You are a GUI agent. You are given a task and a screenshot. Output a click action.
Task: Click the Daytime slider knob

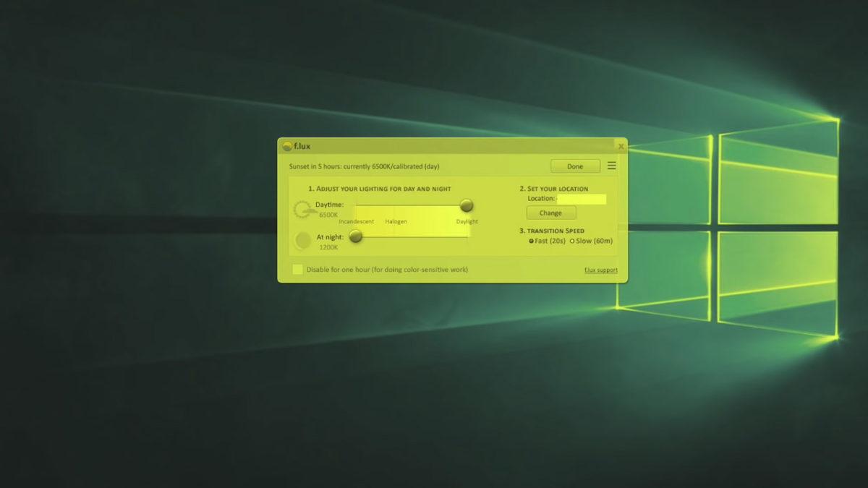[x=467, y=206]
